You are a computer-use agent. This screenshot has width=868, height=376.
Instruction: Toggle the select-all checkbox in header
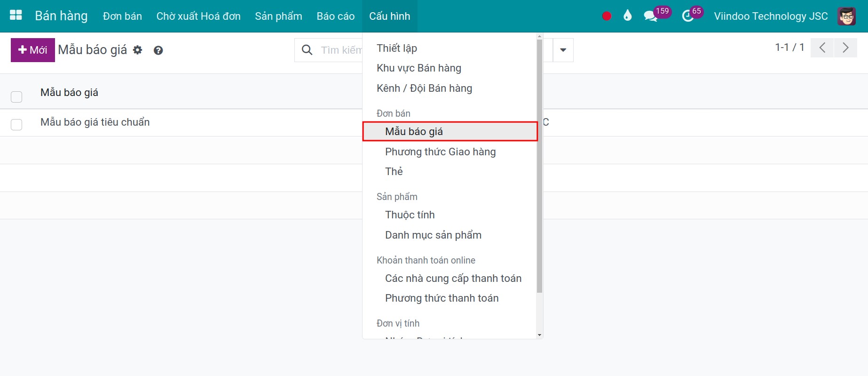click(16, 96)
